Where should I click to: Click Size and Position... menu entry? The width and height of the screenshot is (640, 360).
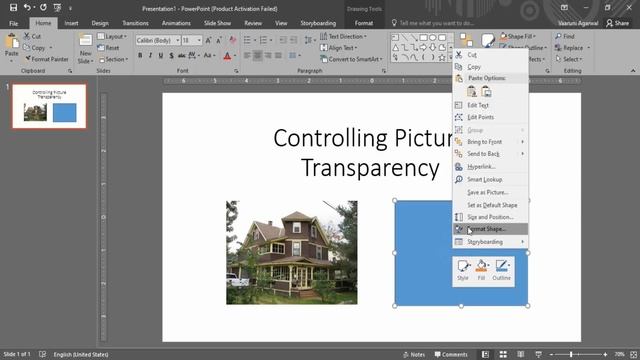[x=490, y=217]
